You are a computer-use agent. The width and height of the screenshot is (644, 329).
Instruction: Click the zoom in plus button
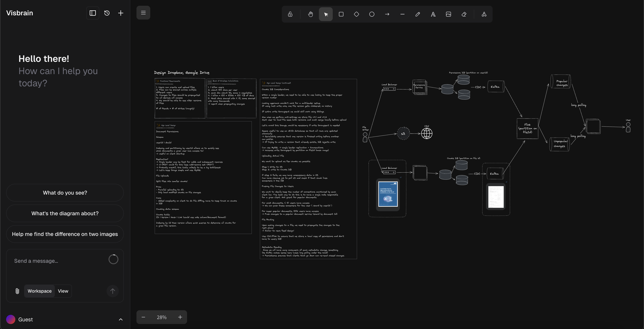tap(180, 317)
